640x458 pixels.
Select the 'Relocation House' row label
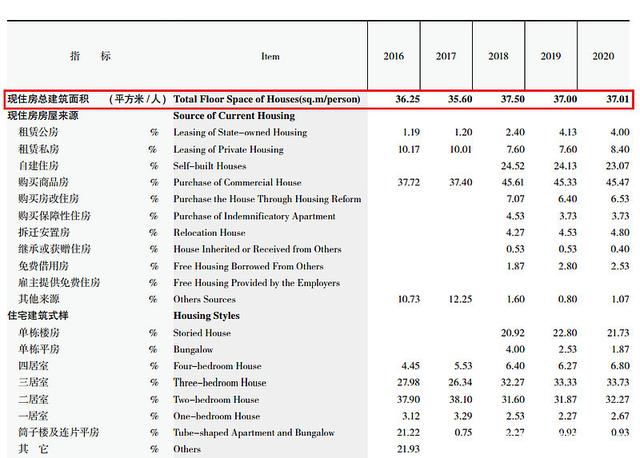pos(209,233)
